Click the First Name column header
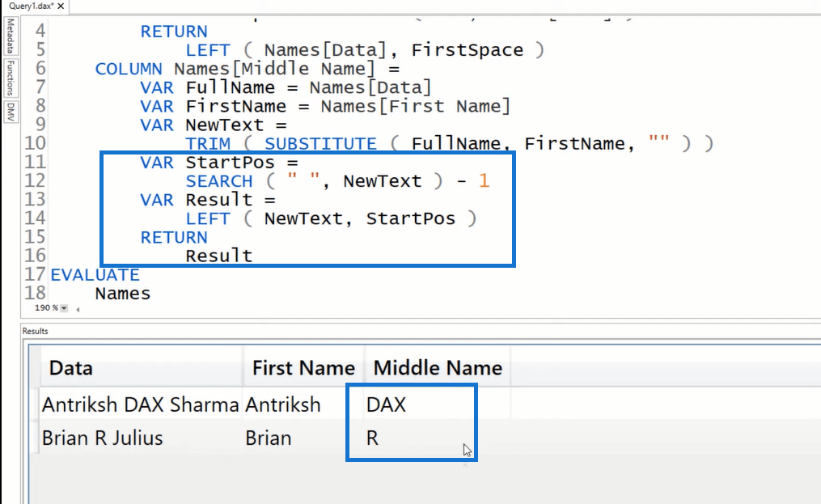Image resolution: width=821 pixels, height=504 pixels. [x=303, y=368]
